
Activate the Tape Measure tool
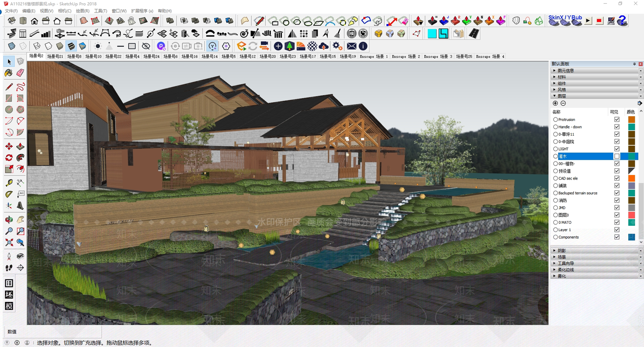pos(9,183)
